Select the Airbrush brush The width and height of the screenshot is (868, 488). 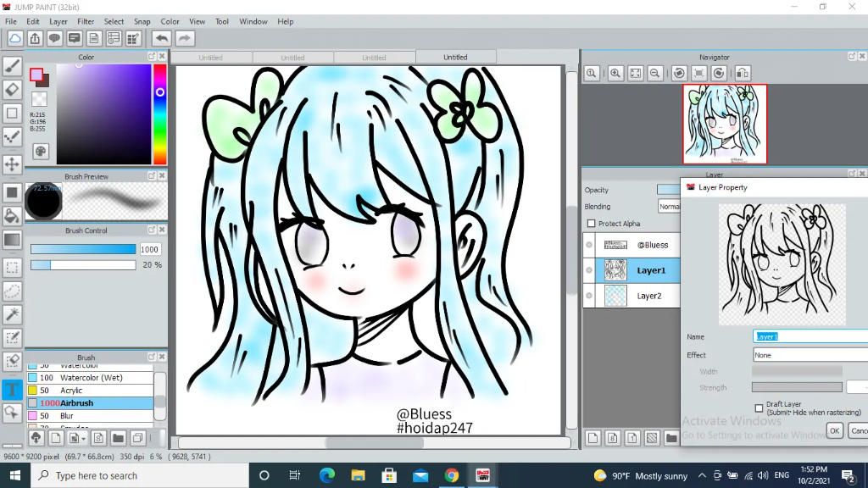click(90, 402)
